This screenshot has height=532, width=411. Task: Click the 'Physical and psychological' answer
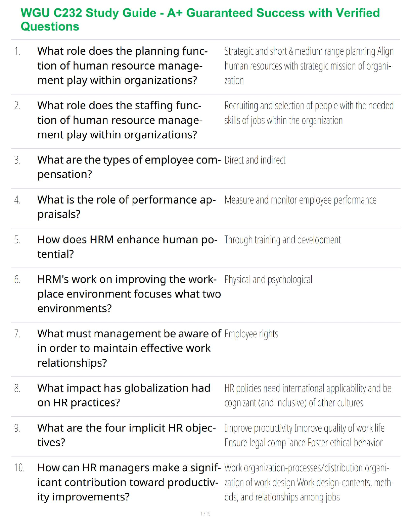[x=268, y=279]
